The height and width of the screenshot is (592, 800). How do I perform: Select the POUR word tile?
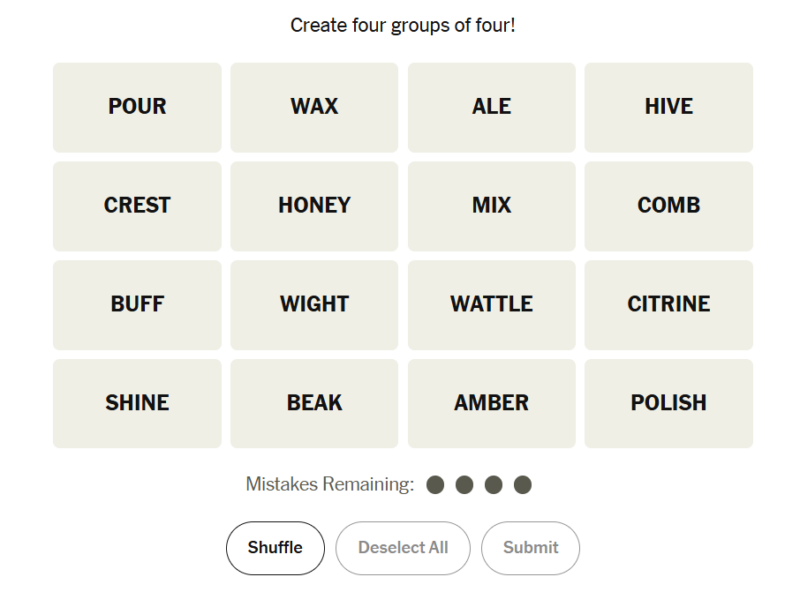(137, 107)
